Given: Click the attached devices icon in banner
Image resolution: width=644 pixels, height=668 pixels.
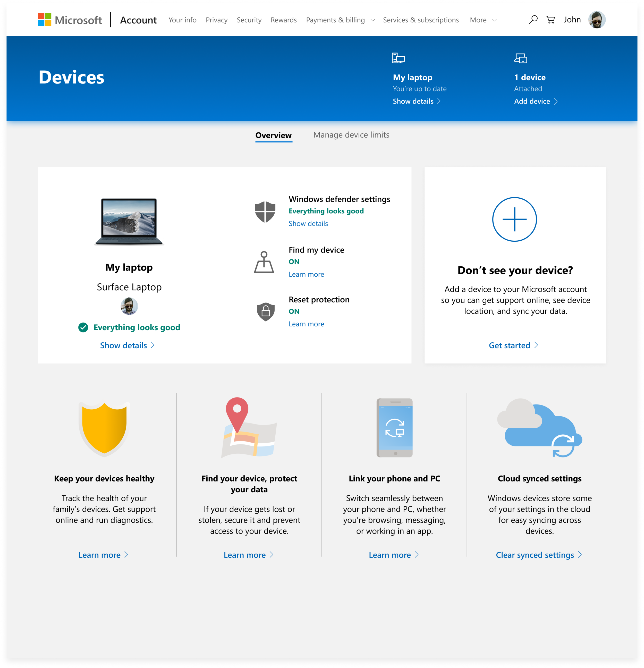Looking at the screenshot, I should [521, 58].
